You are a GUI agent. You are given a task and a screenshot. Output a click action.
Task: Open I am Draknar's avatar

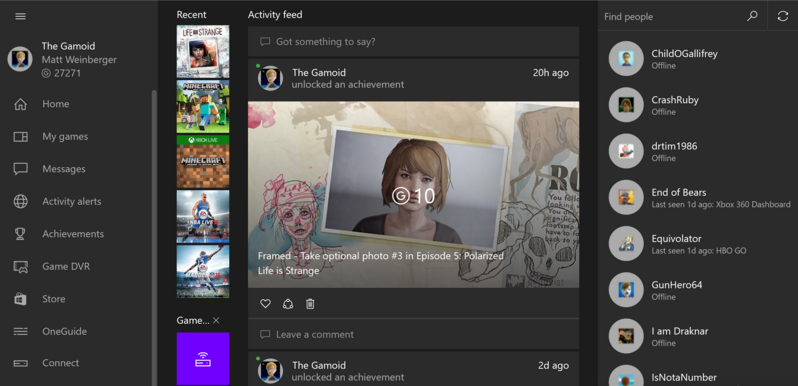(x=626, y=336)
